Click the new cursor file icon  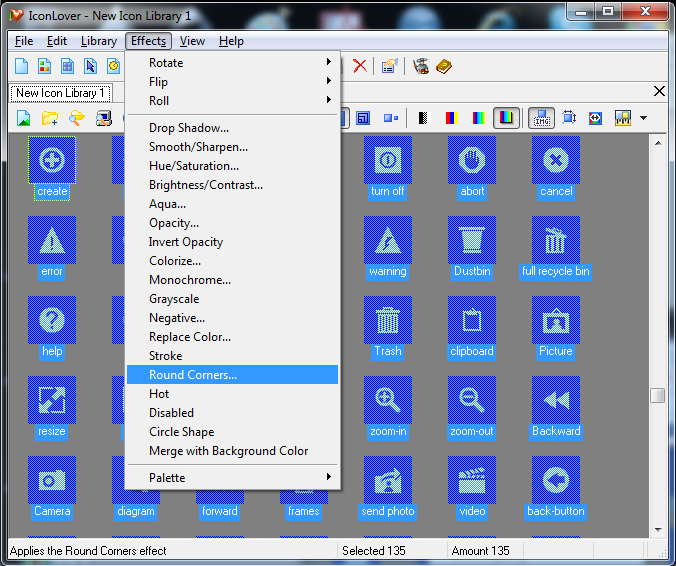[91, 66]
